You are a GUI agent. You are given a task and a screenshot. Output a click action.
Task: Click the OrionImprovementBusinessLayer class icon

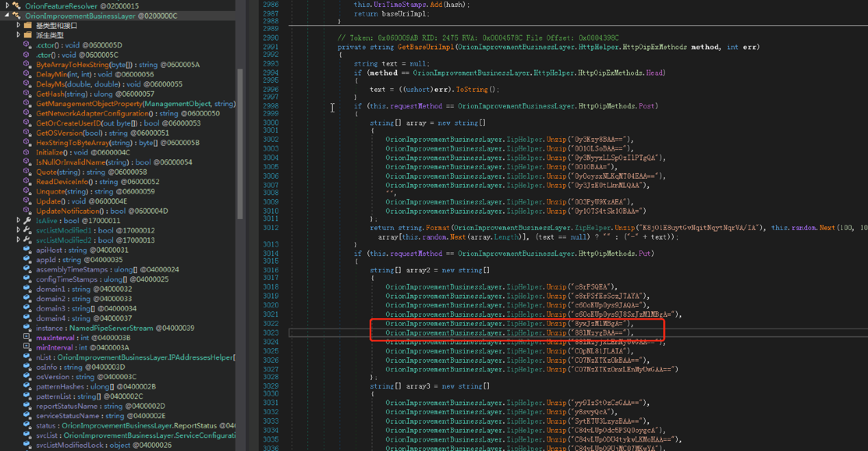[x=15, y=15]
